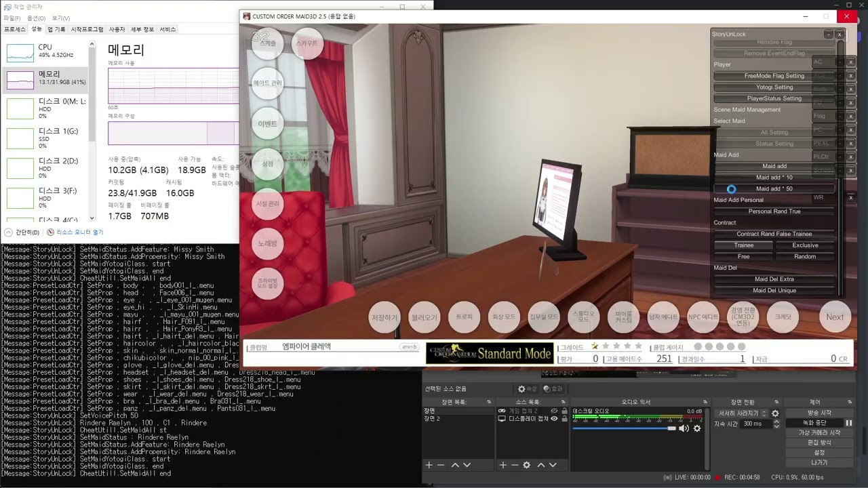Open the 서서히 사라지기 transition dropdown in OBS
The image size is (868, 488).
click(x=741, y=413)
